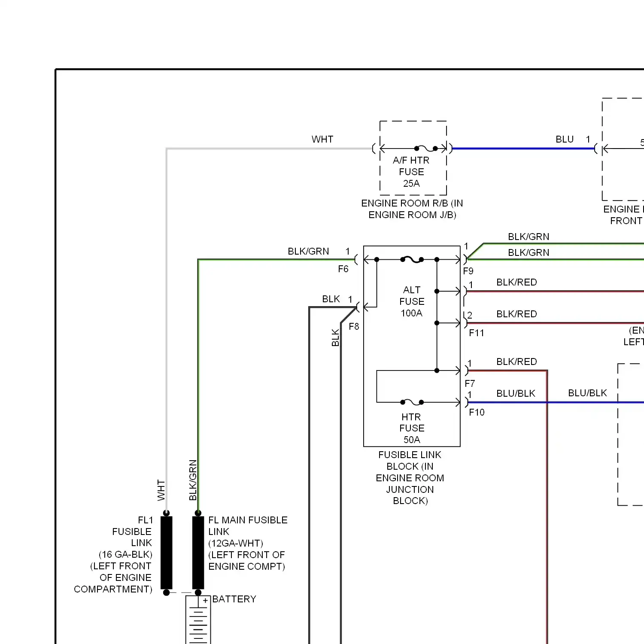Click the ENGINE ROOM R/B caption

tap(412, 209)
